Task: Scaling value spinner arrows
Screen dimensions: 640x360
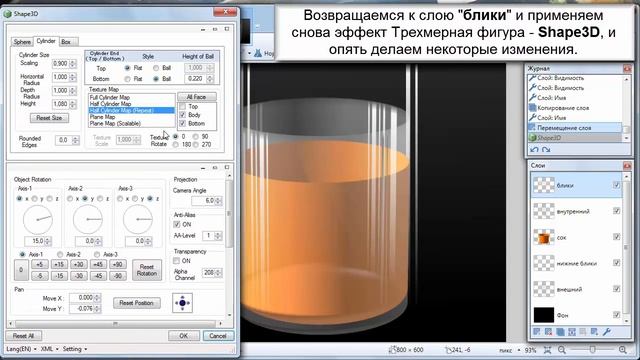Action: coord(73,64)
